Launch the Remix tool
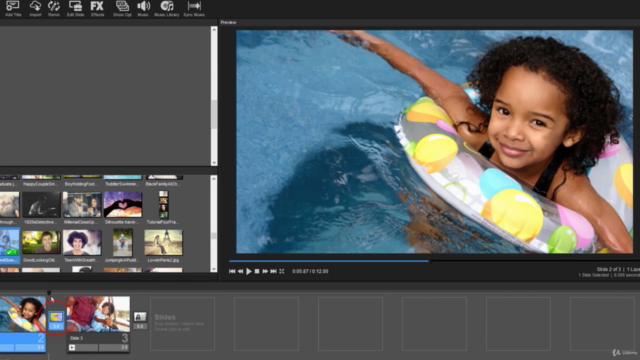This screenshot has height=360, width=640. [x=54, y=8]
